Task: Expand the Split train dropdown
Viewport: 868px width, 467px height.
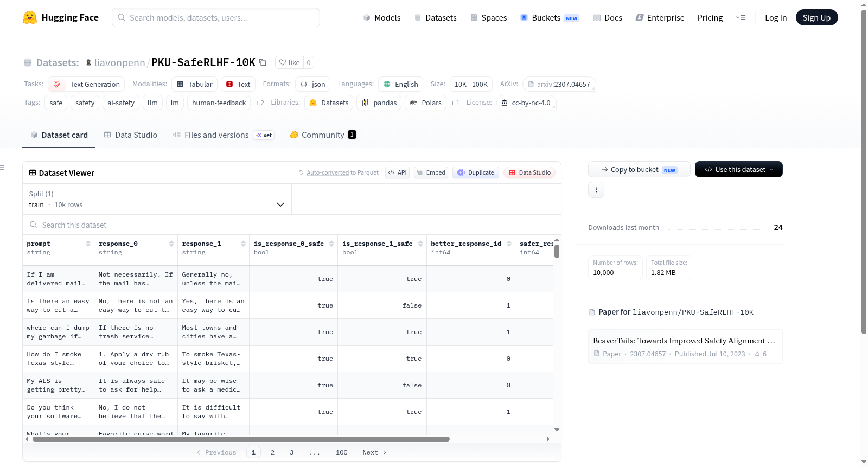Action: 157,199
